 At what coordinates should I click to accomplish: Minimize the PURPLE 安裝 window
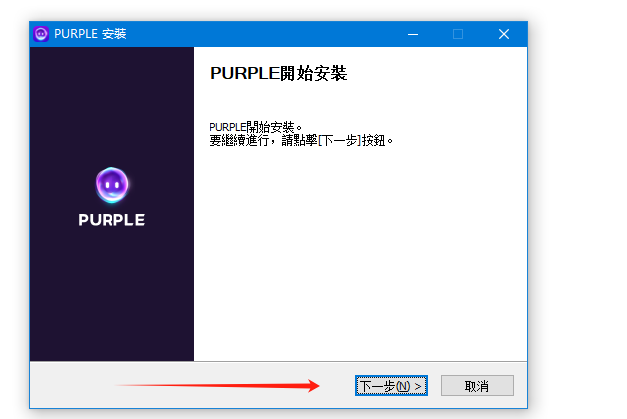(x=413, y=34)
